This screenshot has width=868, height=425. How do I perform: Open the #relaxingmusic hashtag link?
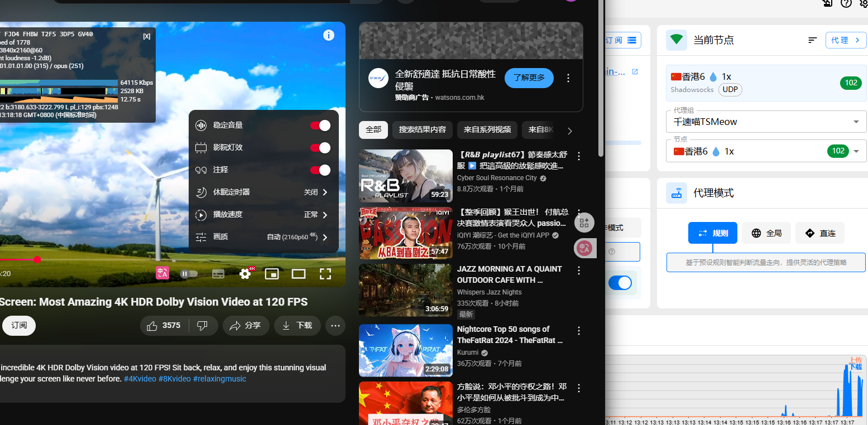click(219, 379)
